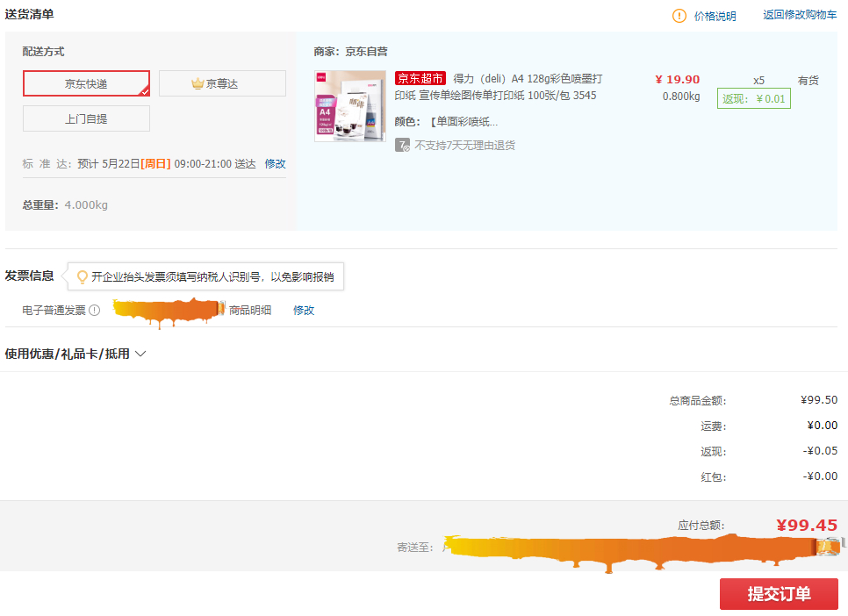848x616 pixels.
Task: Click the 运费 ¥0.00 value
Action: [x=822, y=425]
